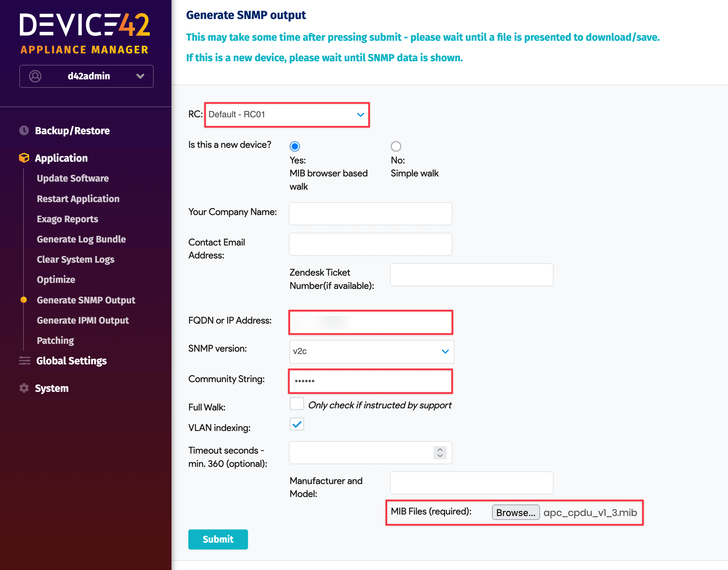Viewport: 728px width, 570px height.
Task: Expand the d42admin user menu chevron
Action: (140, 76)
